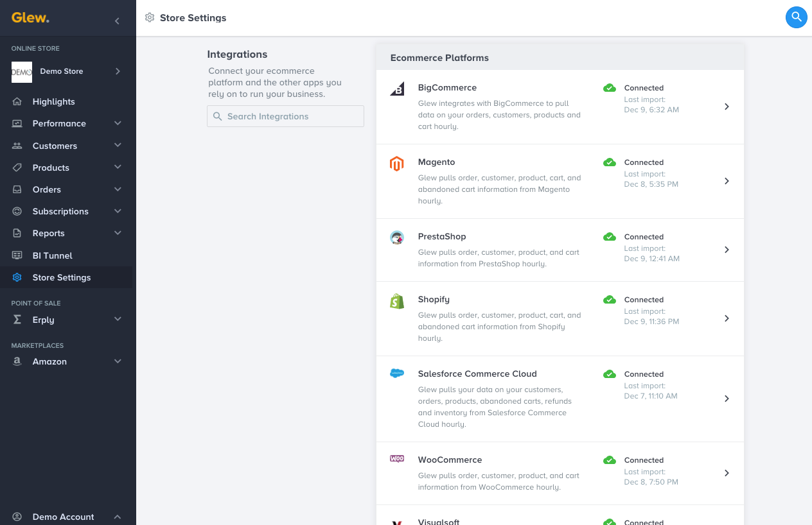Click the WooCommerce Connected status text
This screenshot has height=525, width=812.
click(644, 460)
